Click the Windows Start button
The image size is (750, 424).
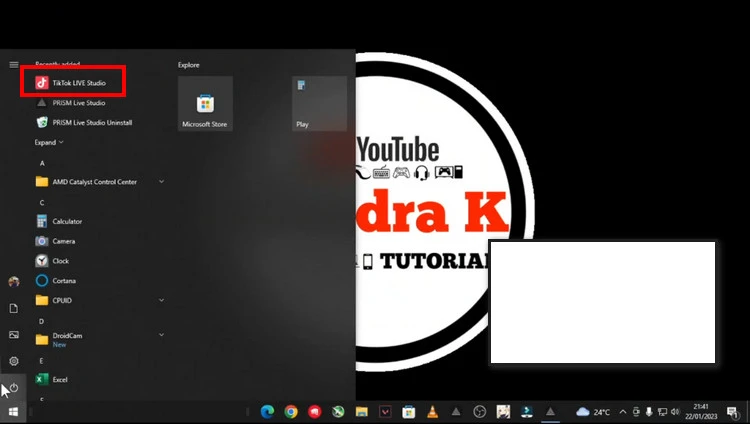point(13,412)
